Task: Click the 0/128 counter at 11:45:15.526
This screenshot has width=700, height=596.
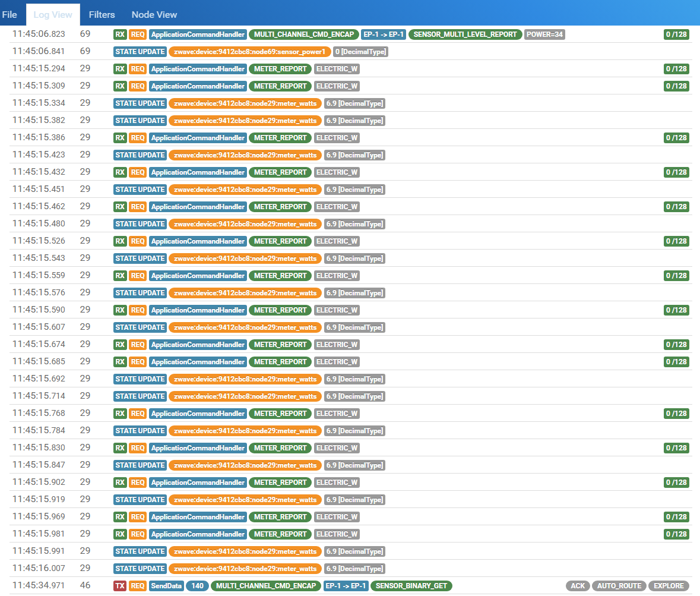Action: [x=676, y=241]
